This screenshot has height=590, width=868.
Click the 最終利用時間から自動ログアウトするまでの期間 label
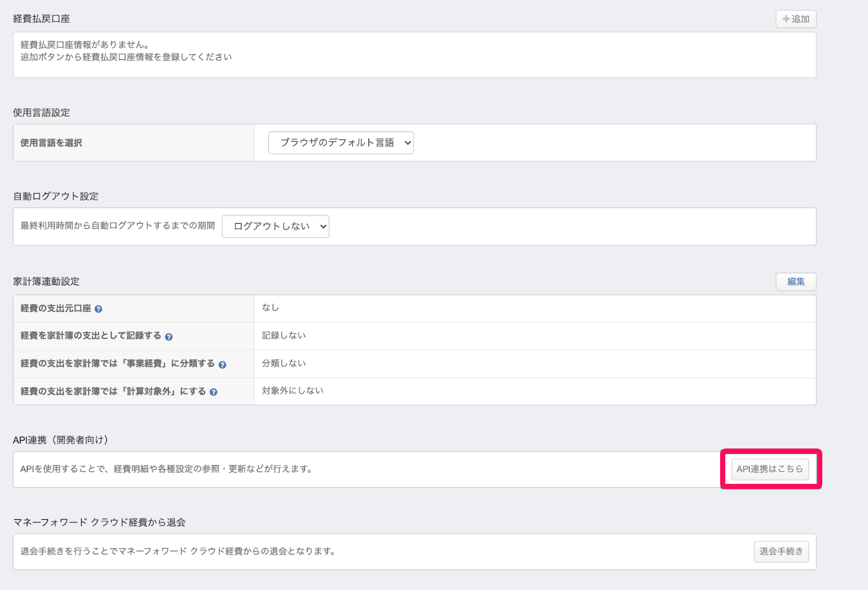[118, 225]
